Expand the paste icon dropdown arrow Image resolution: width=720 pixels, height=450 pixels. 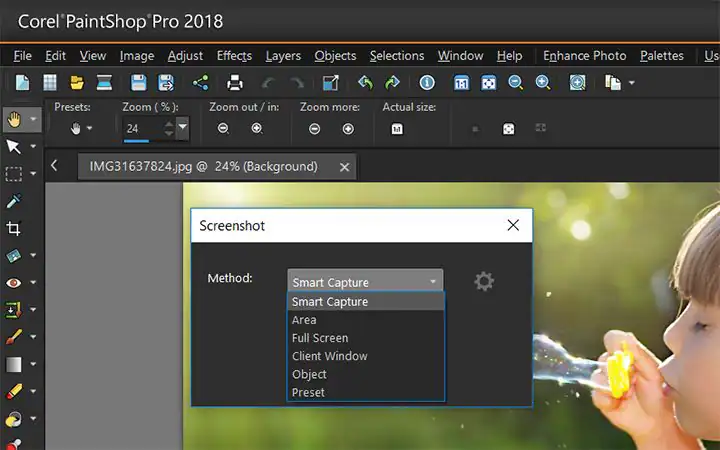pyautogui.click(x=632, y=83)
